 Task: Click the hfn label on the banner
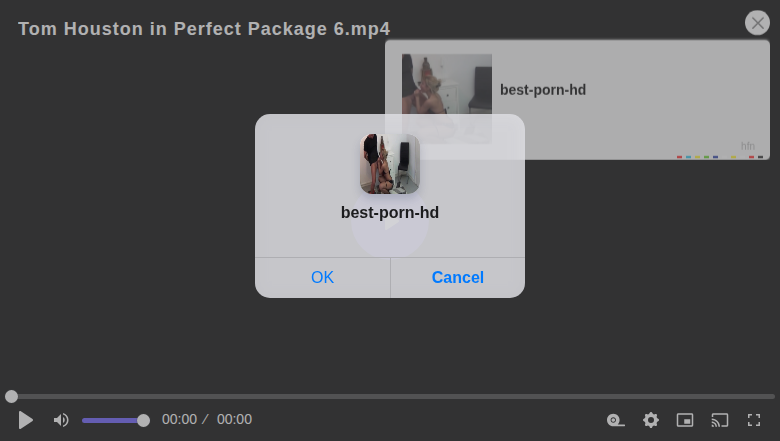[x=748, y=146]
